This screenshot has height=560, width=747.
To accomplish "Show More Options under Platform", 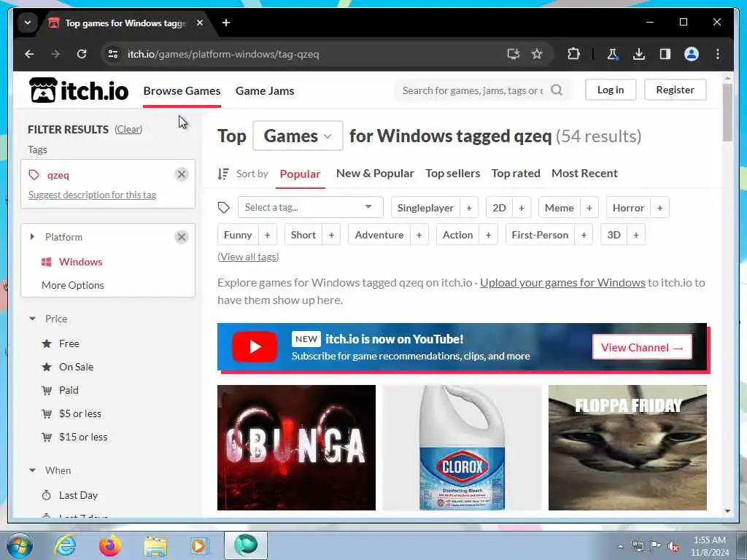I will coord(72,285).
